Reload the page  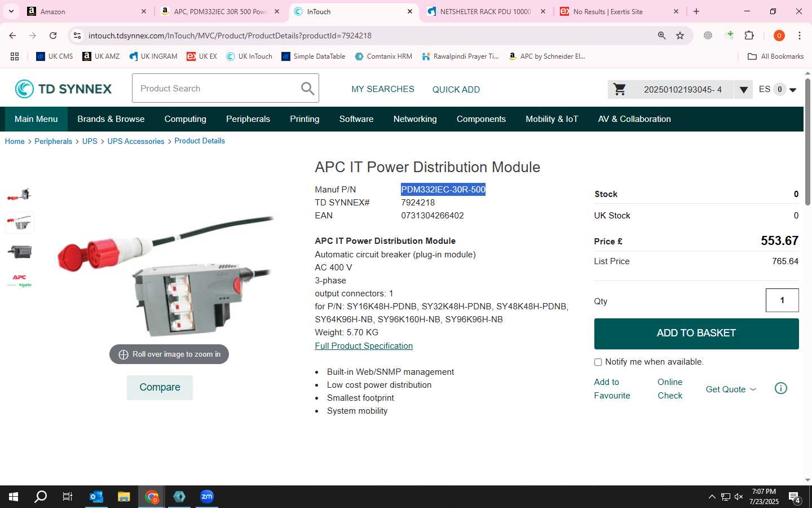pyautogui.click(x=53, y=36)
